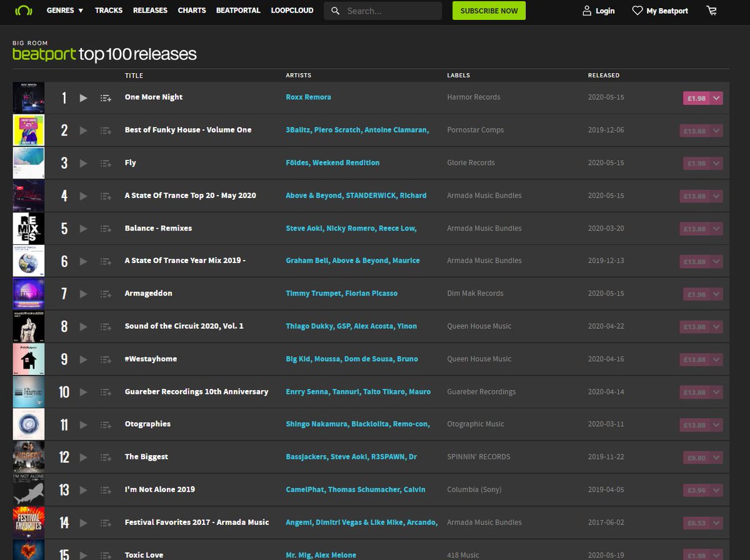This screenshot has width=750, height=560.
Task: Open Guareber Recordings label link
Action: [x=481, y=392]
